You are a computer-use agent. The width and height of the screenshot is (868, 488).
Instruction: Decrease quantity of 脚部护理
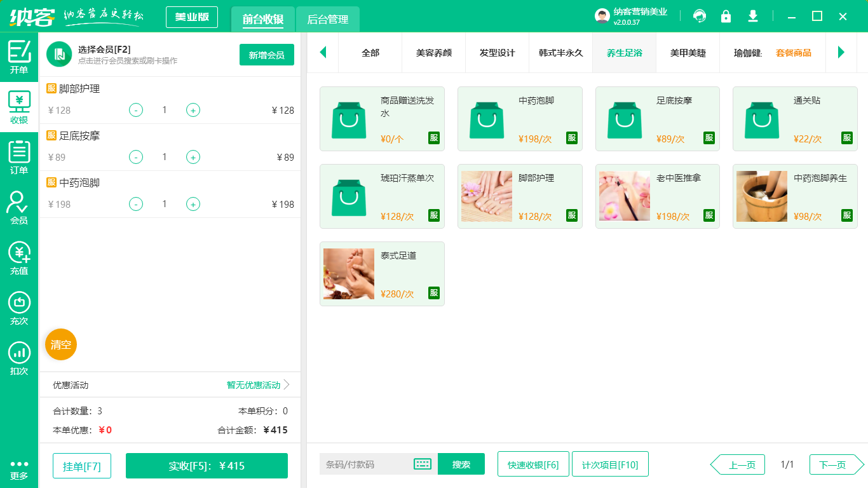coord(136,110)
